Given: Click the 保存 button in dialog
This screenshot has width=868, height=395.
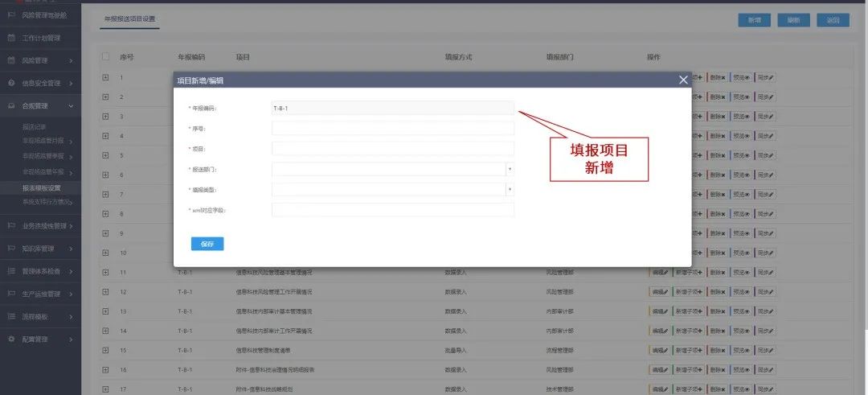Looking at the screenshot, I should (x=207, y=244).
